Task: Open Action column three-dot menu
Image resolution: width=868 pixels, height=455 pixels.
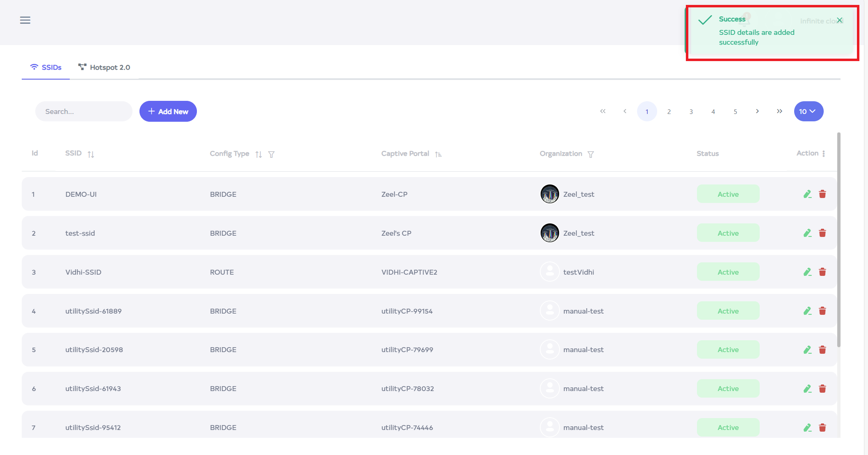Action: point(824,153)
